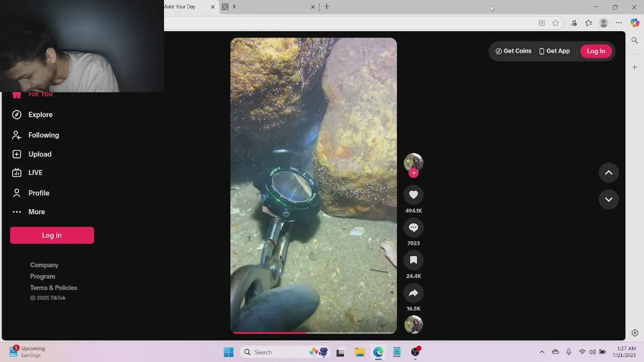Close the X browser tab

313,7
